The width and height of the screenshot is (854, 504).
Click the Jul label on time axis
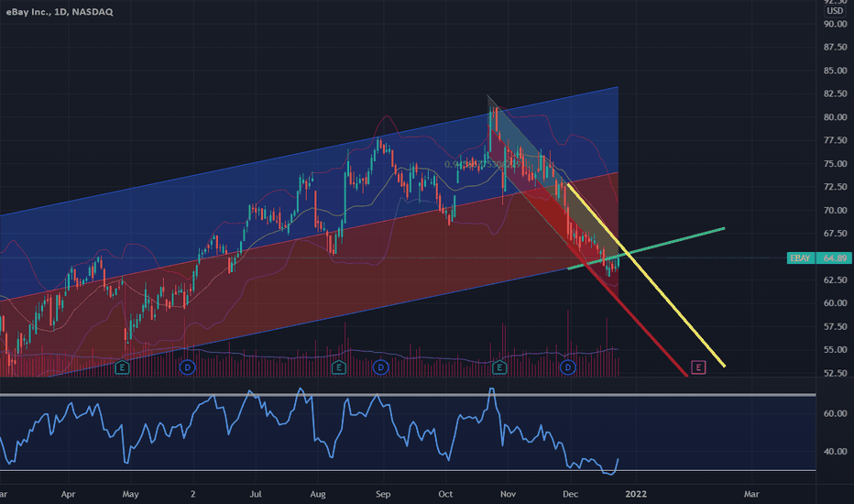click(x=256, y=494)
